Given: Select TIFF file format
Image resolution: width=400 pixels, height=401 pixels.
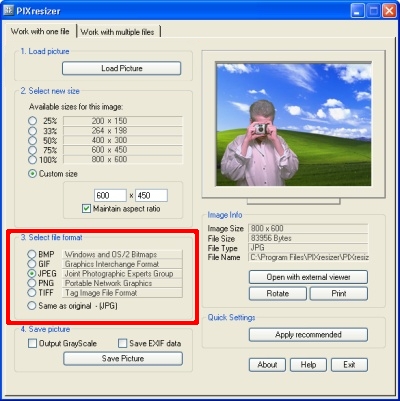Looking at the screenshot, I should tap(32, 293).
